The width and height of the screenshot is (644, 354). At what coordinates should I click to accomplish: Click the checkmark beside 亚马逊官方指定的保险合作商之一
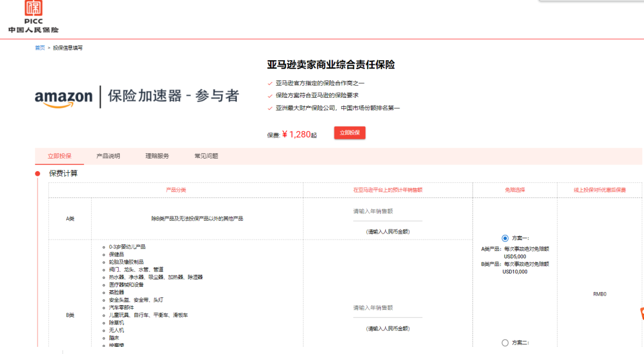(x=270, y=83)
